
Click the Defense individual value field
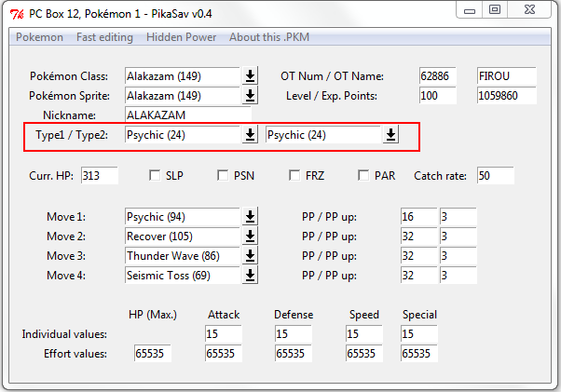click(294, 333)
